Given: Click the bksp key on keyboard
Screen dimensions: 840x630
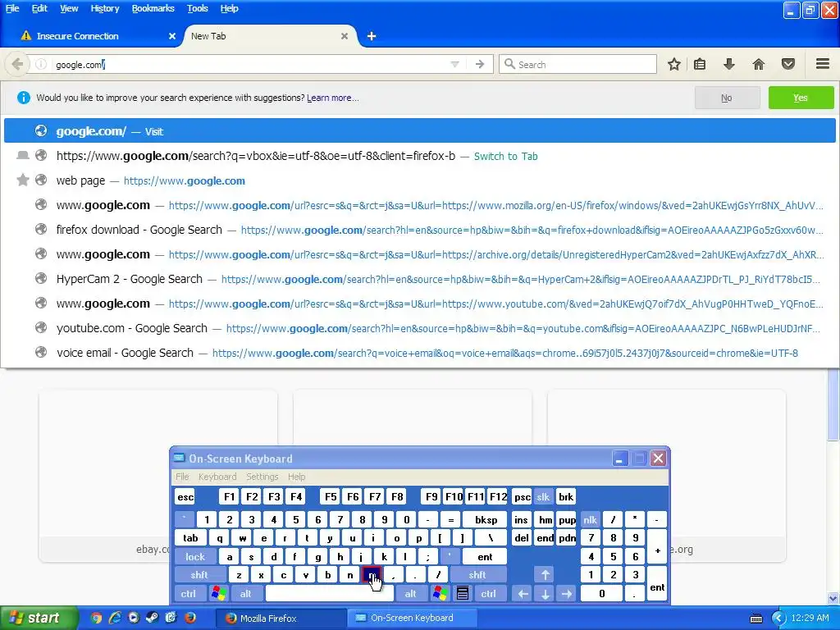Looking at the screenshot, I should 486,519.
